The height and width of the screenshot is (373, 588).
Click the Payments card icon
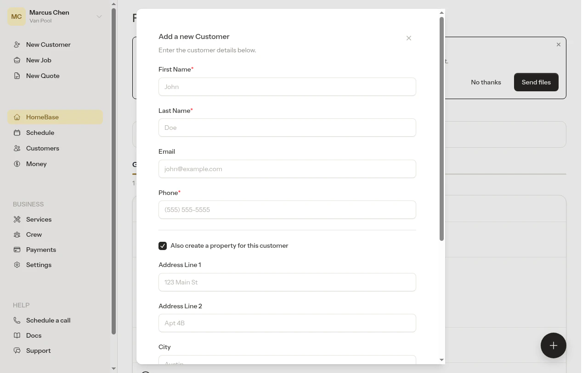coord(17,250)
